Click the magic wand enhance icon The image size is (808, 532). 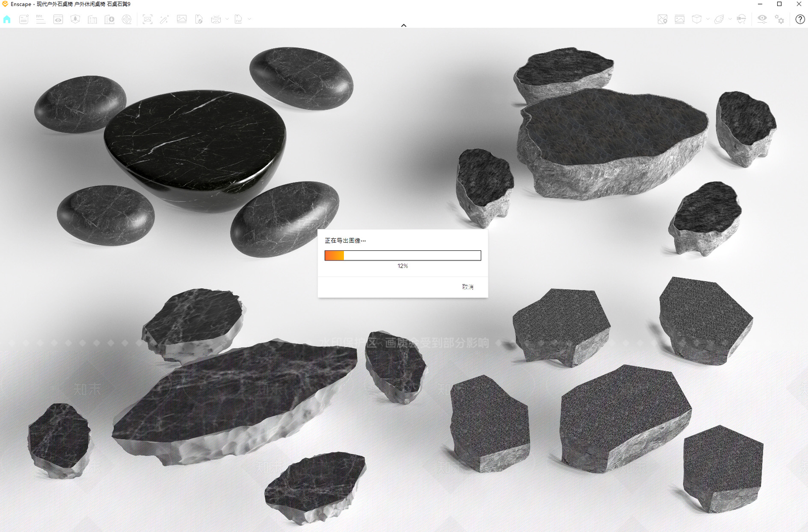point(165,19)
